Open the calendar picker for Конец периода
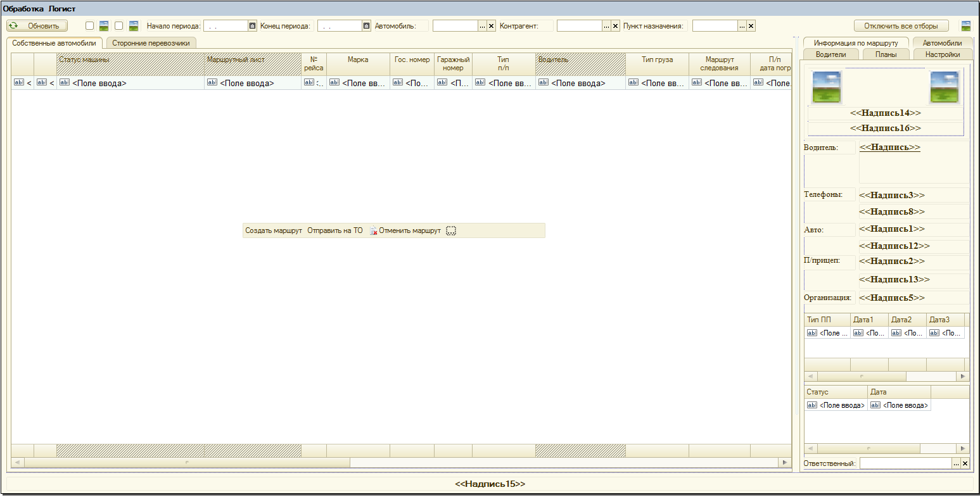Screen dimensions: 980x497 point(366,26)
